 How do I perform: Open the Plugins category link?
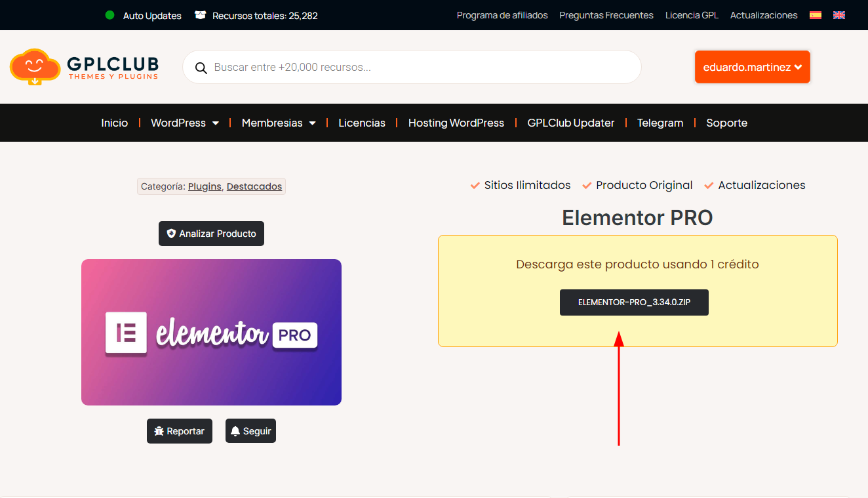(205, 186)
